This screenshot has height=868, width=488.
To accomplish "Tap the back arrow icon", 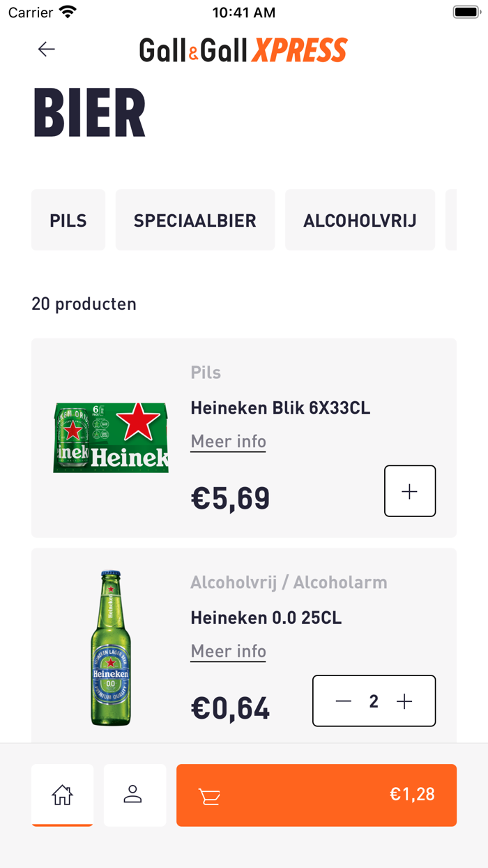I will point(47,49).
